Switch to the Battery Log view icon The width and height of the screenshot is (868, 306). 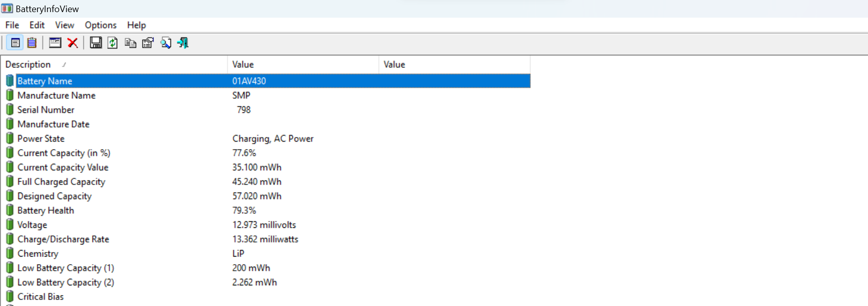[x=32, y=43]
